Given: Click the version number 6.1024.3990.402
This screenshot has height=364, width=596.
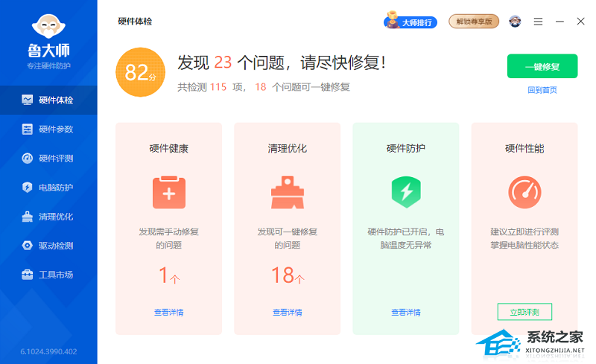Looking at the screenshot, I should 48,352.
